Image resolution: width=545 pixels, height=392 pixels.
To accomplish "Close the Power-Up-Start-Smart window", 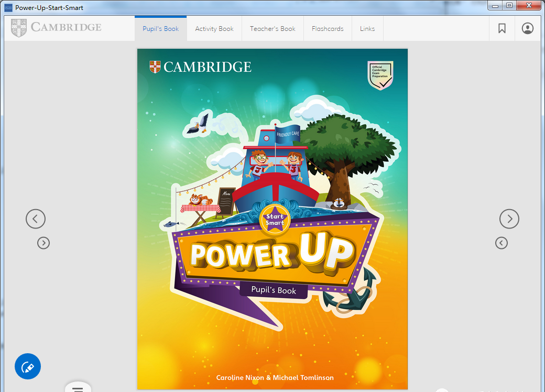I will click(x=529, y=6).
